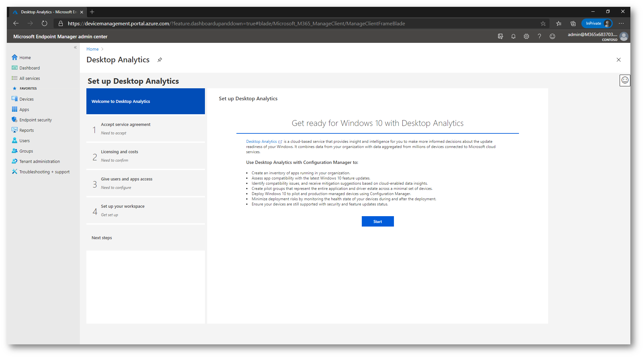Pin the Desktop Analytics blade
The image size is (644, 358).
point(160,60)
